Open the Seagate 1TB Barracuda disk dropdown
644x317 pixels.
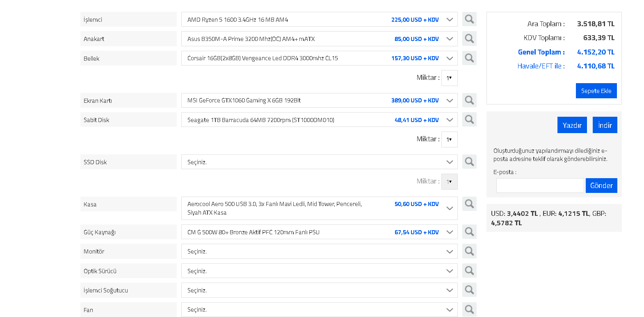click(319, 120)
